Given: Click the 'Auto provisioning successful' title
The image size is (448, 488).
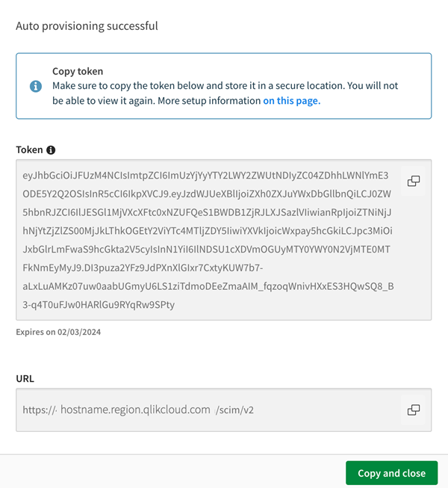Looking at the screenshot, I should coord(87,26).
